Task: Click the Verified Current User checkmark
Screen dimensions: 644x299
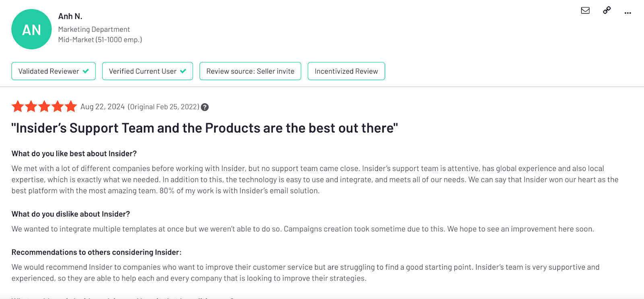Action: click(x=183, y=71)
